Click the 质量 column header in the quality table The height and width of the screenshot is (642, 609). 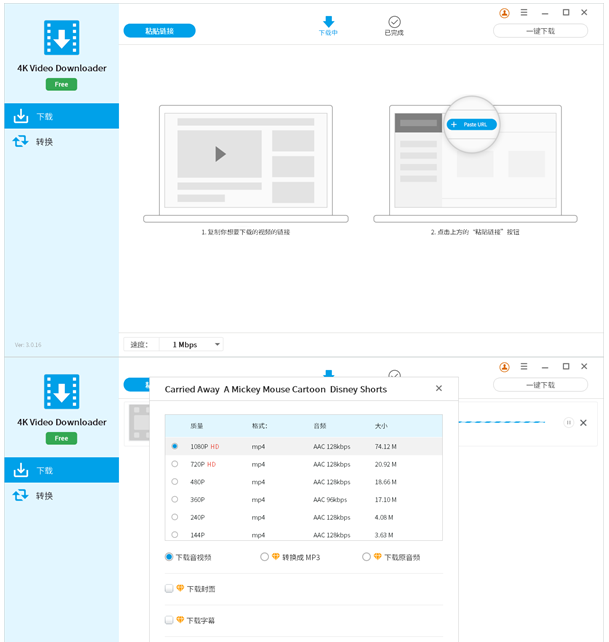coord(197,426)
